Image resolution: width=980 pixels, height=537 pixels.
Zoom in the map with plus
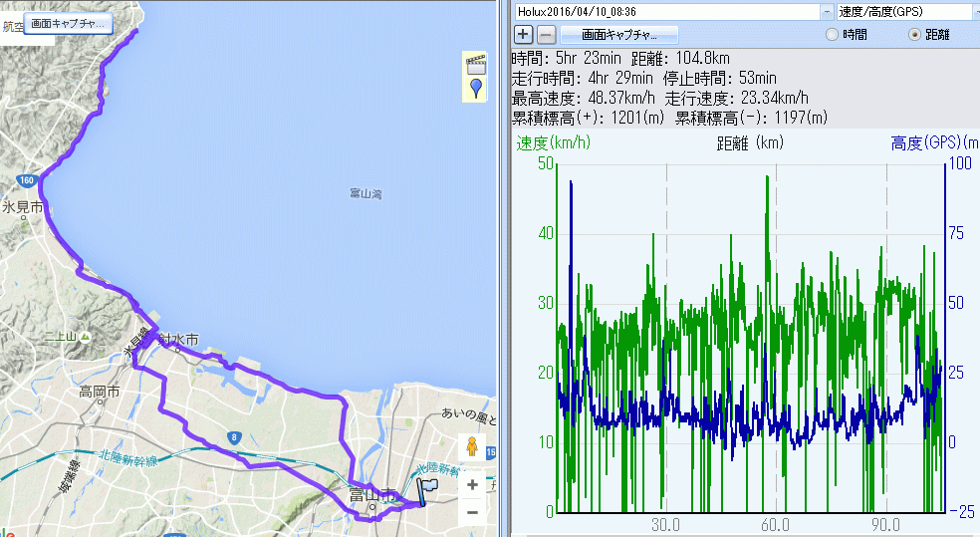click(472, 485)
